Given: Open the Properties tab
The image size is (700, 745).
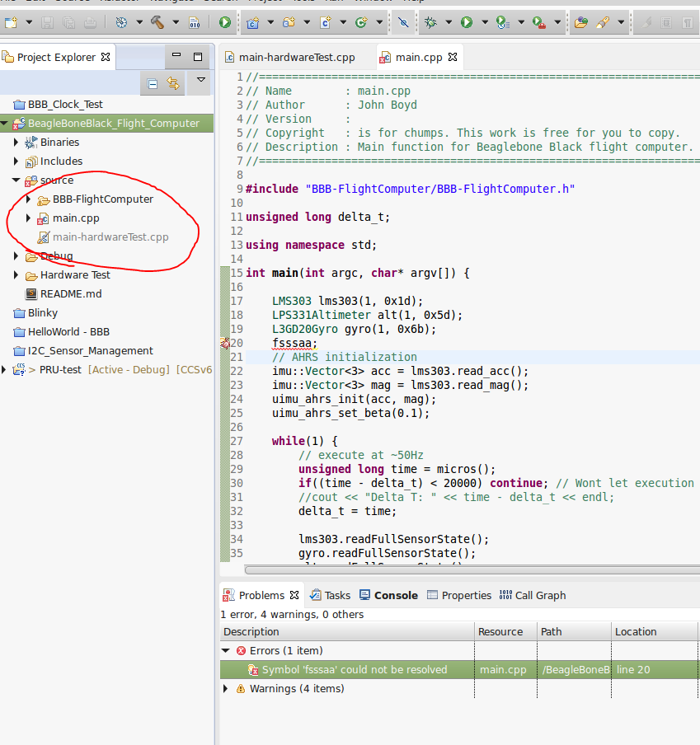Looking at the screenshot, I should [459, 595].
